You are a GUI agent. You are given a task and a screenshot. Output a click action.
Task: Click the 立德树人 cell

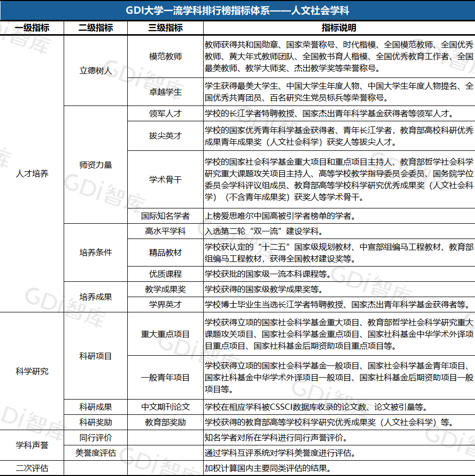96,71
